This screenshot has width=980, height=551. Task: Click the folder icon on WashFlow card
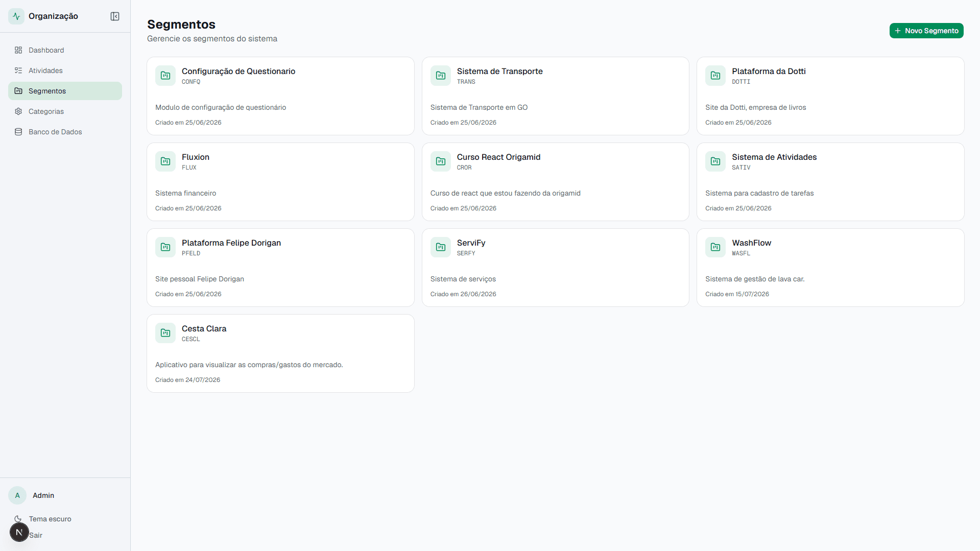715,247
